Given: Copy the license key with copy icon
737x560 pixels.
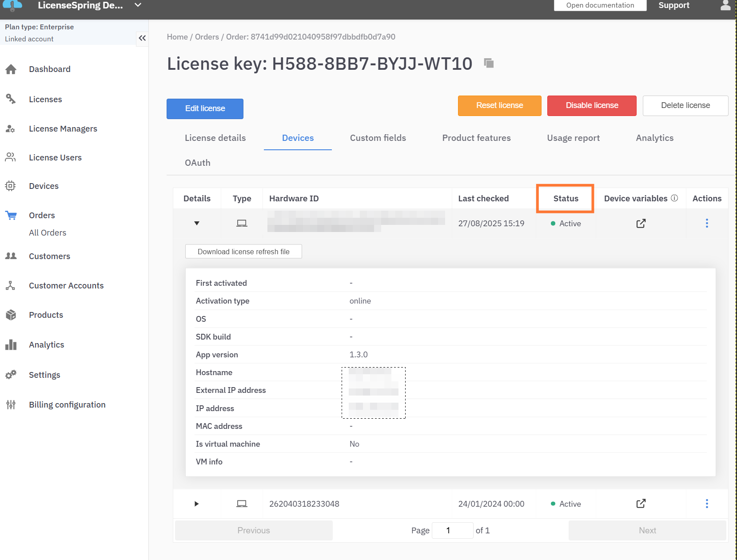Looking at the screenshot, I should point(489,63).
